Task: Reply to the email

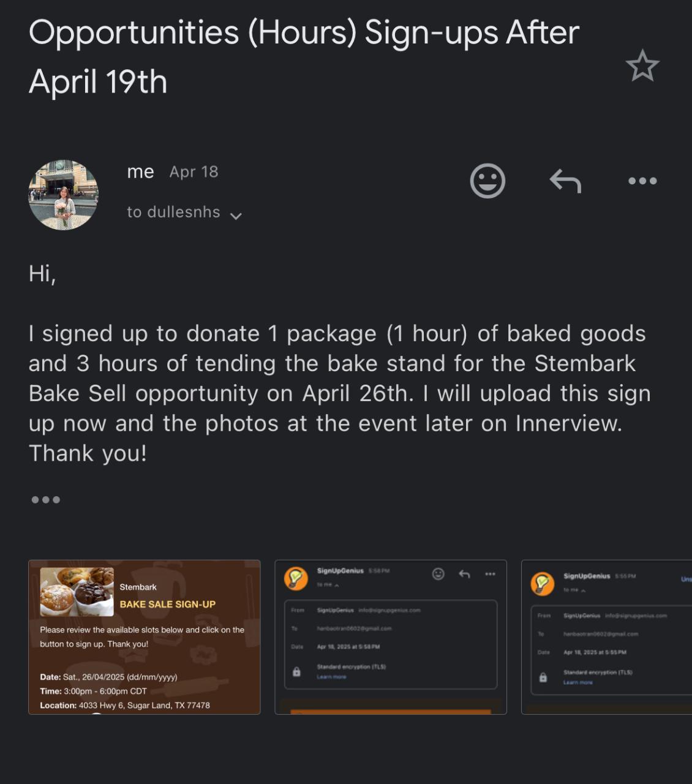Action: [565, 181]
